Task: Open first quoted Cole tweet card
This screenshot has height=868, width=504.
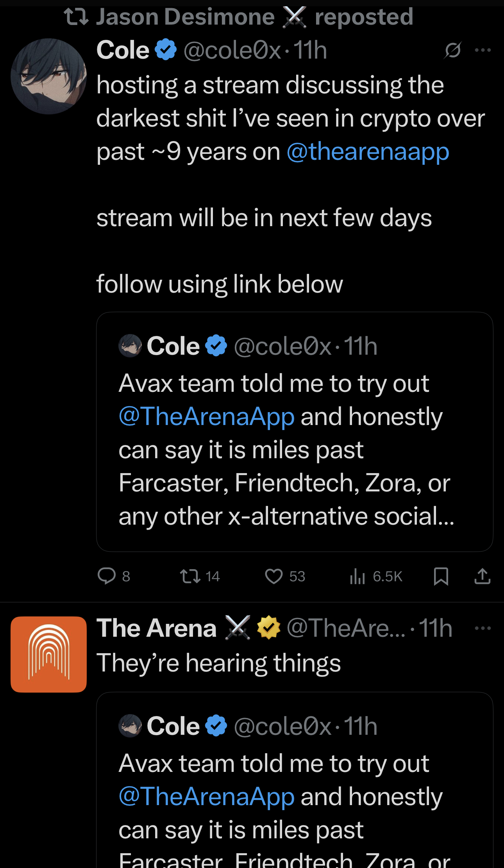Action: point(294,449)
